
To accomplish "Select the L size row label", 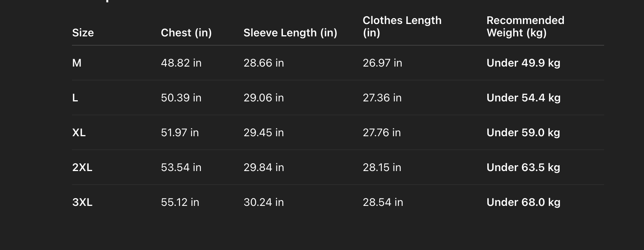I will point(75,98).
